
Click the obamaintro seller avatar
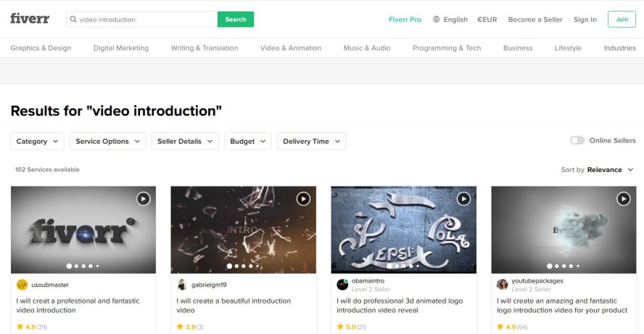[342, 285]
